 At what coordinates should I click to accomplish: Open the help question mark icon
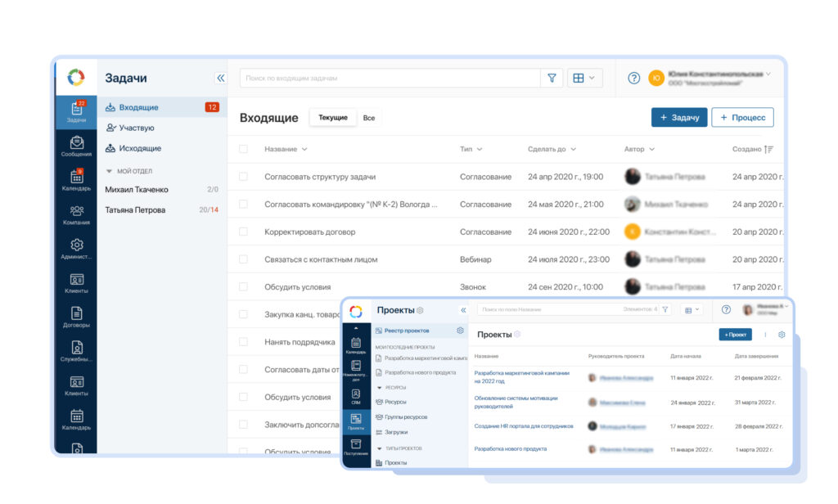(633, 78)
